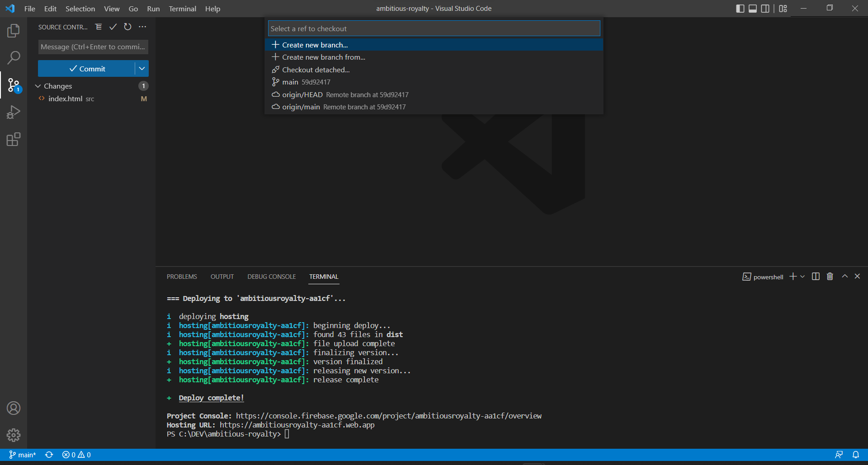Open the Manage gear menu
Viewport: 868px width, 465px height.
pyautogui.click(x=14, y=435)
